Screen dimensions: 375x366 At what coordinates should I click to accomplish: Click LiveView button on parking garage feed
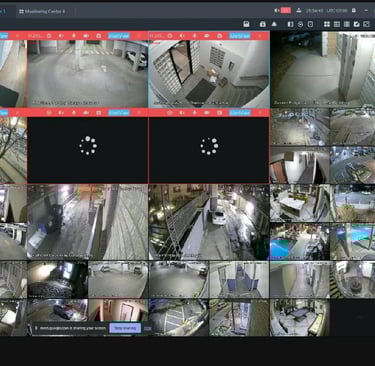coord(119,36)
